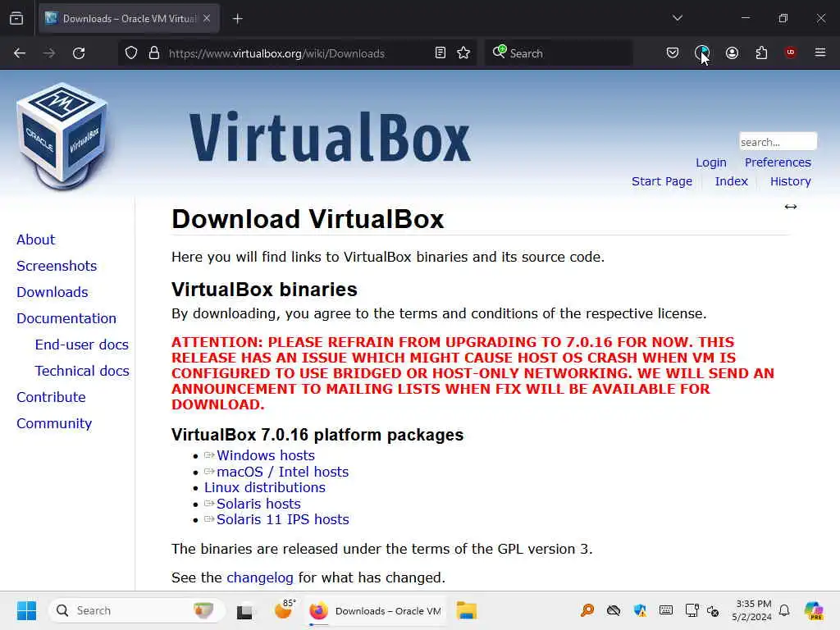
Task: Open the Technical docs link
Action: tap(82, 371)
